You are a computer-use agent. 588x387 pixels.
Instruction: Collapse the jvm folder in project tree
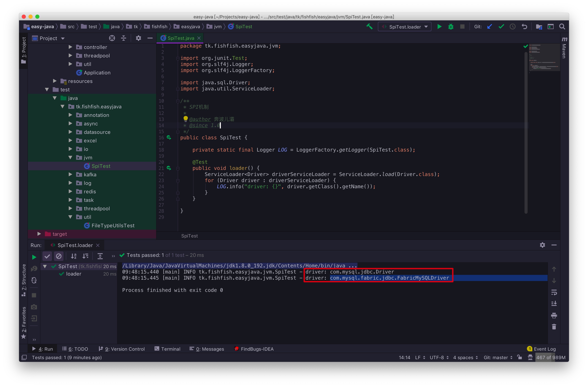70,157
